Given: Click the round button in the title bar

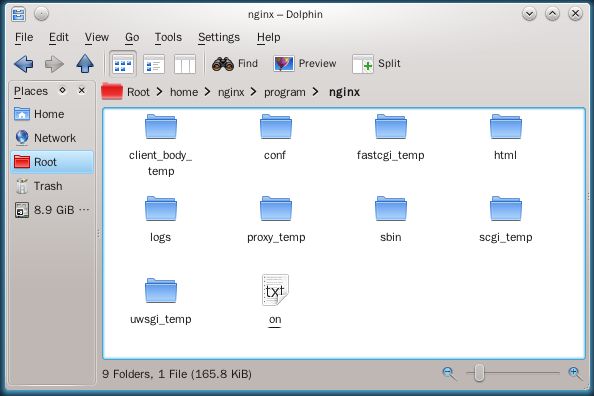Looking at the screenshot, I should point(41,14).
